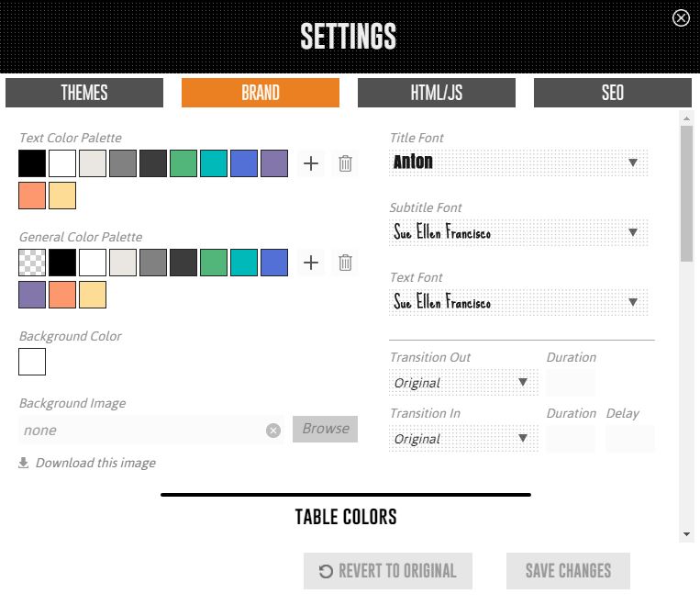The image size is (700, 616).
Task: Click the Browse button
Action: (326, 429)
